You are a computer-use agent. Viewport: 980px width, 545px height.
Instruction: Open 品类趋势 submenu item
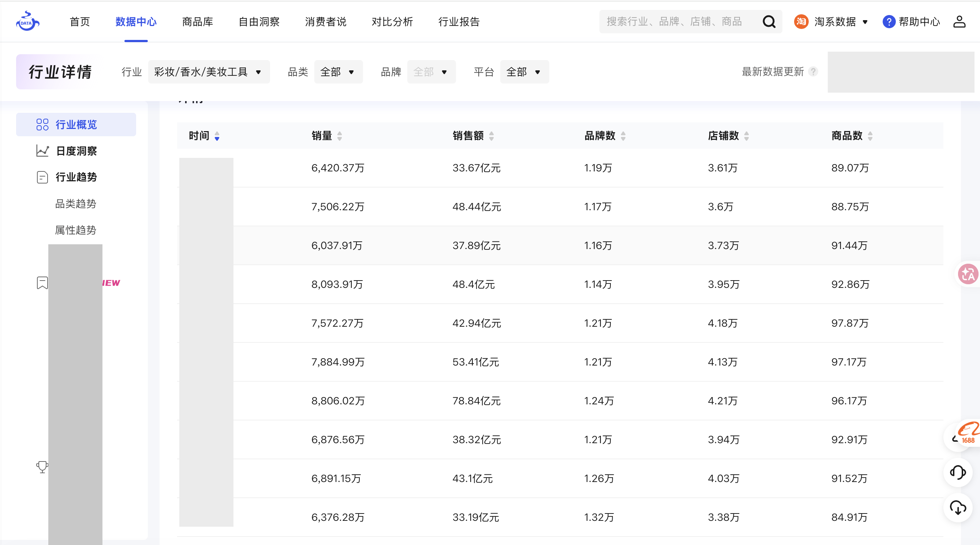pyautogui.click(x=76, y=203)
